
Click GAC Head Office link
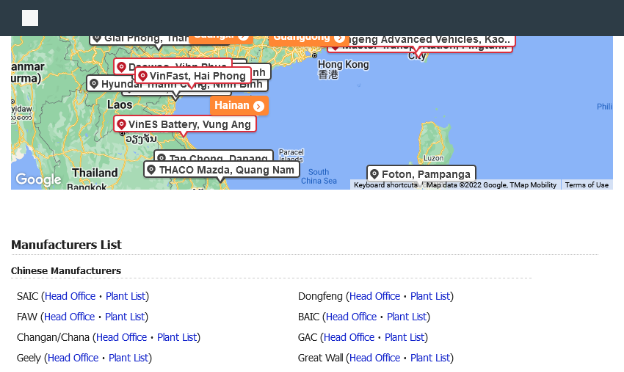(349, 337)
